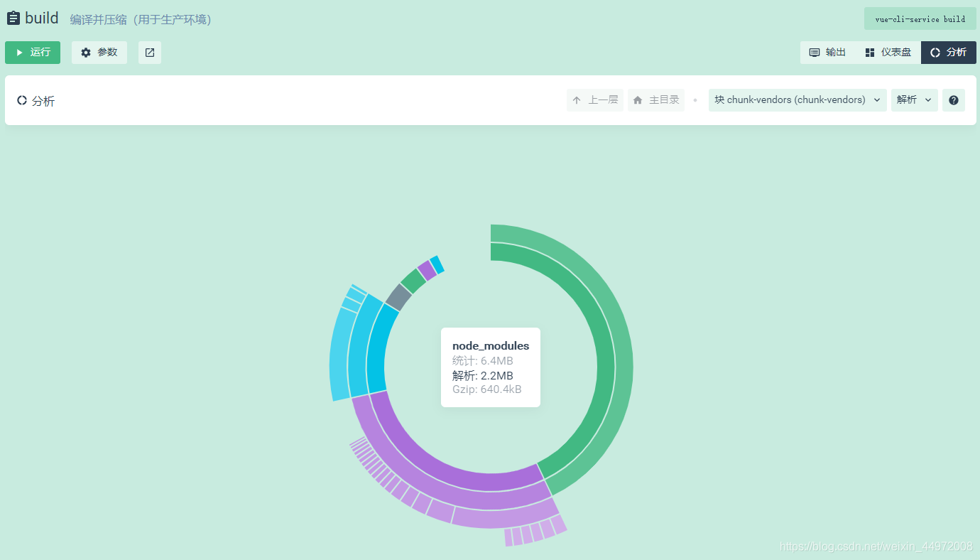Open the 参数 parameters settings

point(99,53)
